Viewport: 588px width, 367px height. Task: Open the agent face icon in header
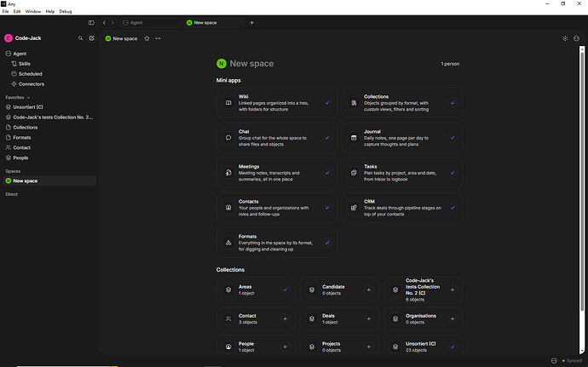coord(576,38)
